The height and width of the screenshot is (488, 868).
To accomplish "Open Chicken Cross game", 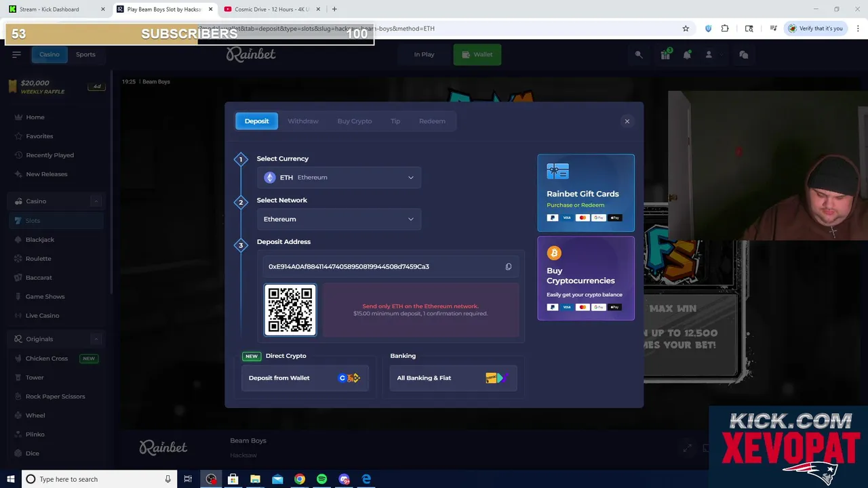I will 47,359.
